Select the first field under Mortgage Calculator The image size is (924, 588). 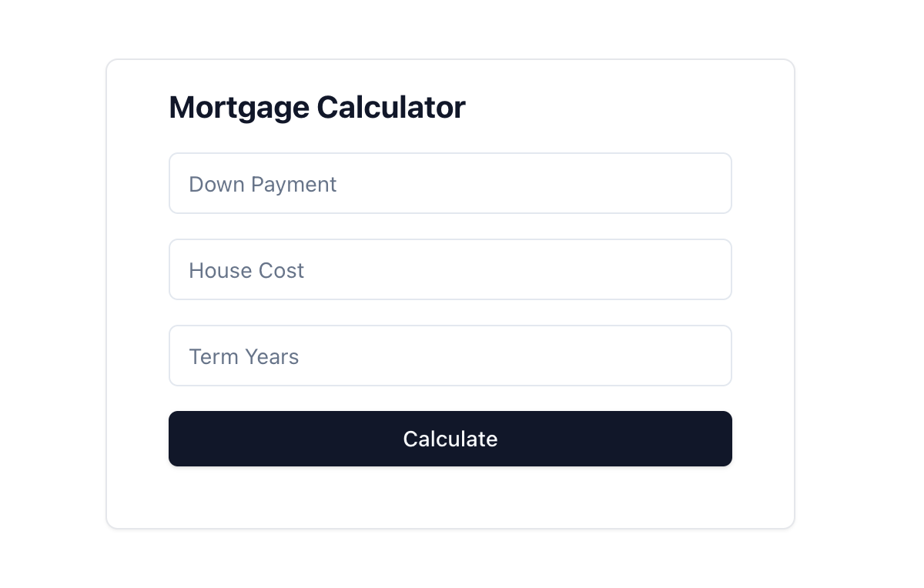[x=450, y=183]
